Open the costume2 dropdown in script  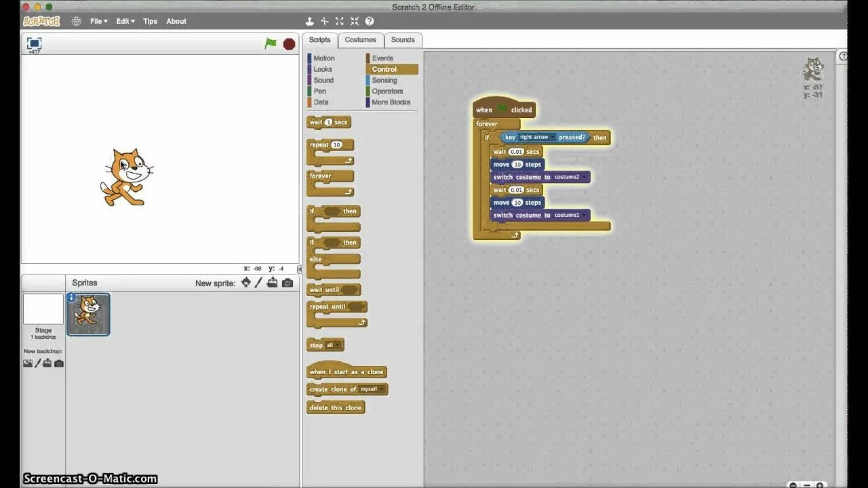click(584, 178)
